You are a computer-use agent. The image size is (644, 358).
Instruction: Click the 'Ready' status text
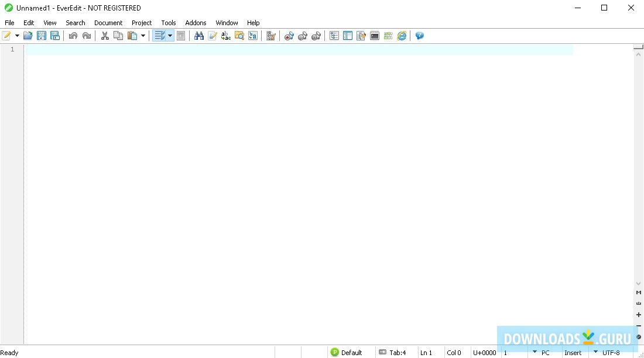point(9,353)
